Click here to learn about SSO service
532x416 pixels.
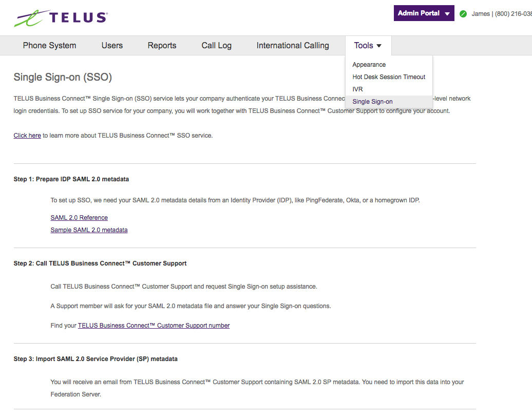coord(27,135)
